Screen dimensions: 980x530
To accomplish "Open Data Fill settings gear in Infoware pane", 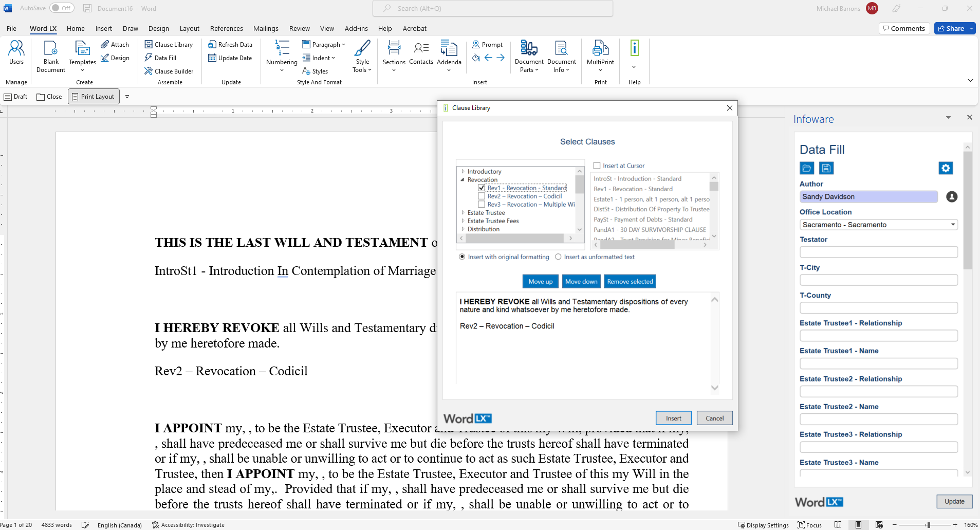I will (946, 168).
